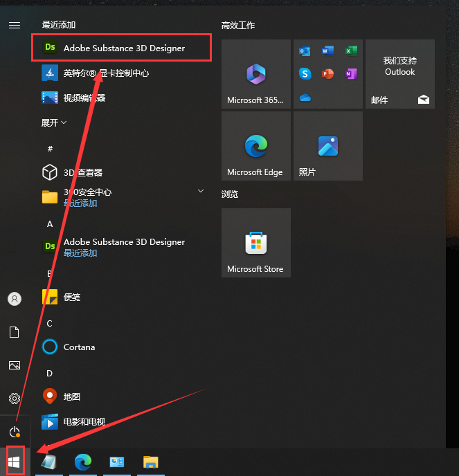Launch 英特尔 显卡控制中心 app

point(121,73)
